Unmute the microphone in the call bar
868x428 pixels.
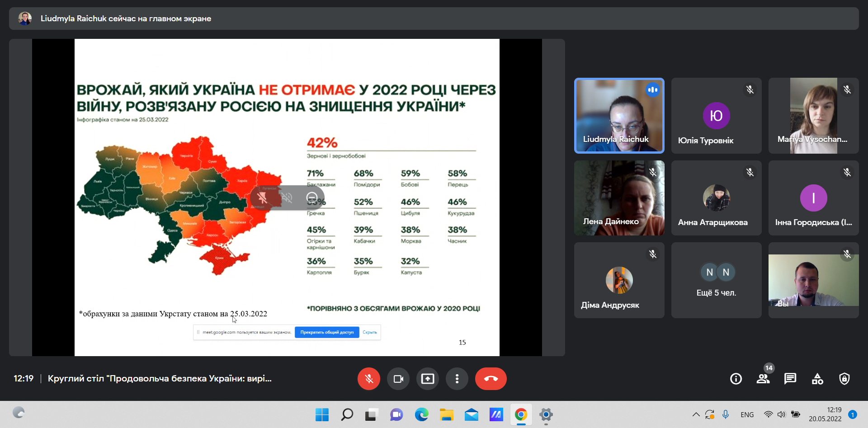tap(368, 379)
